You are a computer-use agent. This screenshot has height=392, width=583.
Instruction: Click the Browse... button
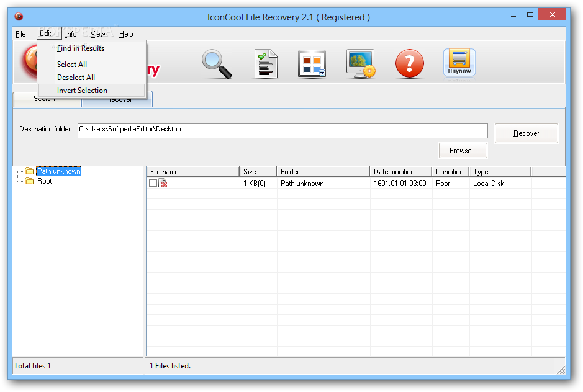(463, 151)
